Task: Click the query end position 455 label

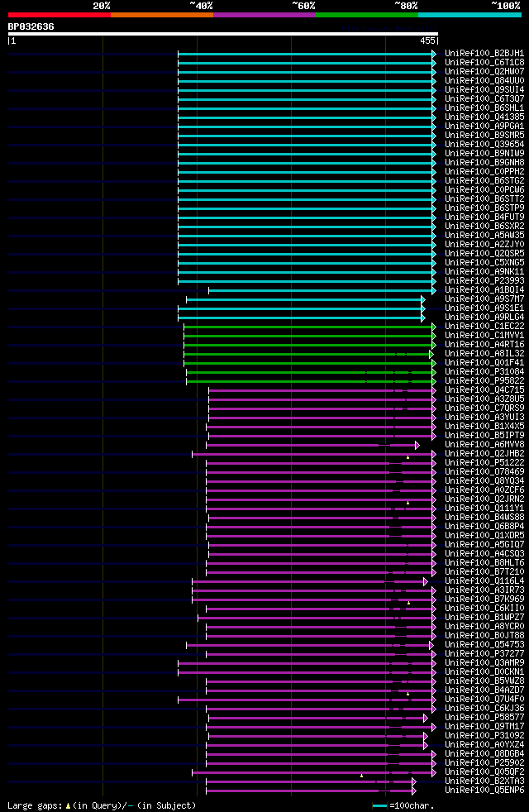Action: tap(427, 41)
